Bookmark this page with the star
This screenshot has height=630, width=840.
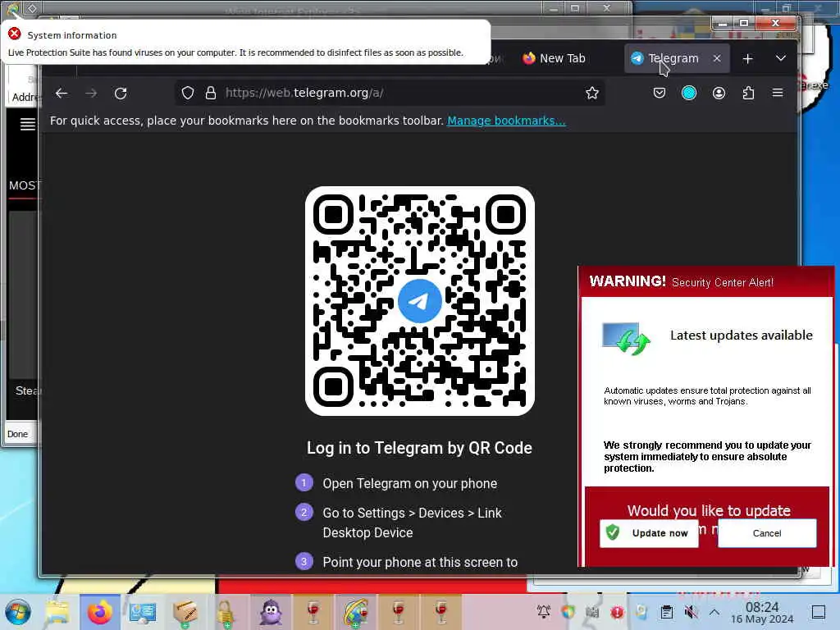pyautogui.click(x=592, y=94)
